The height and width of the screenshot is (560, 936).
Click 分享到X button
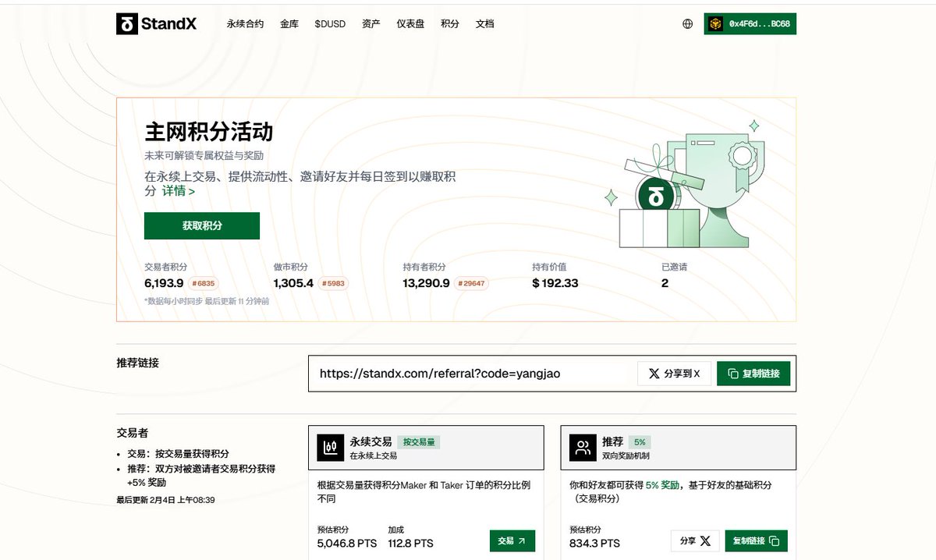[x=674, y=374]
